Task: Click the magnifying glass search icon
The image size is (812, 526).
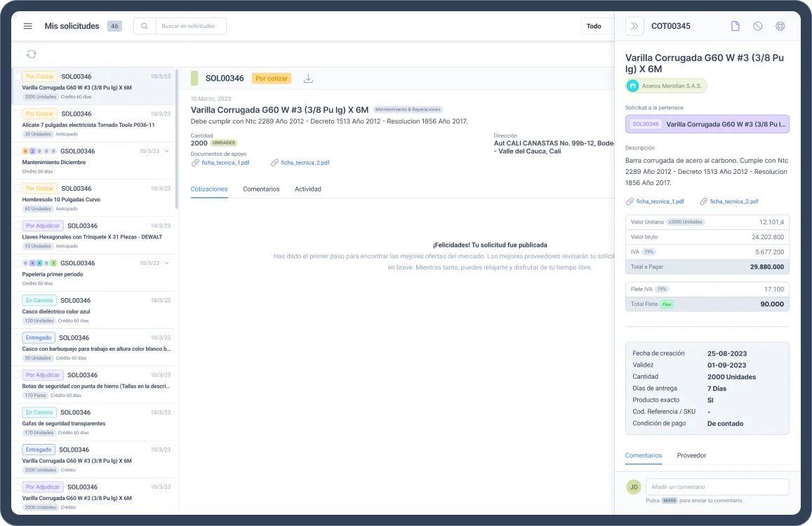Action: pos(145,26)
